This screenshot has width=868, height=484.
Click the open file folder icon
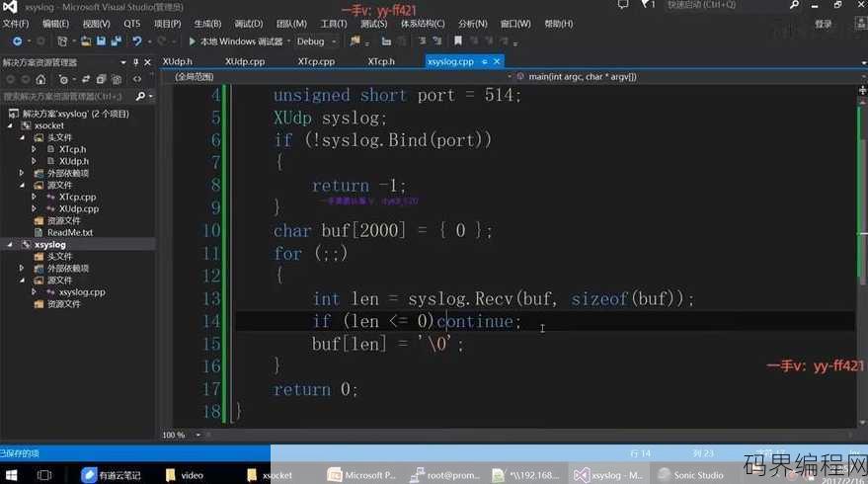(x=86, y=41)
